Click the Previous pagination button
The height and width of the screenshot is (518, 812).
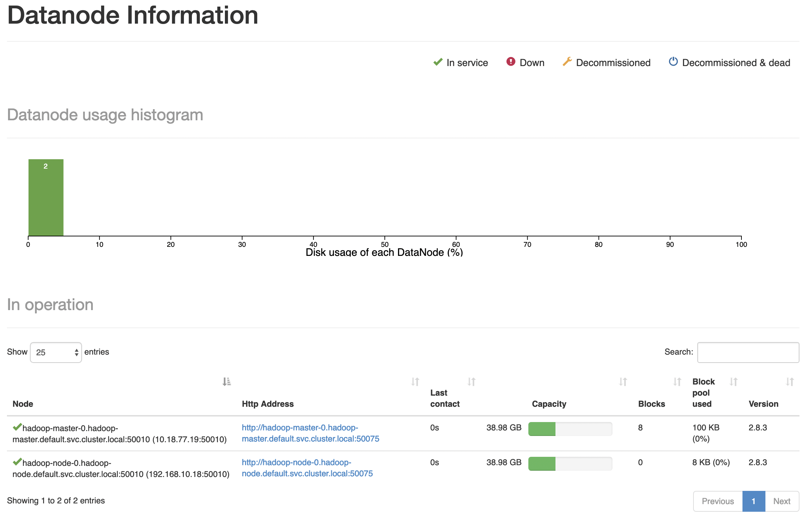coord(718,501)
